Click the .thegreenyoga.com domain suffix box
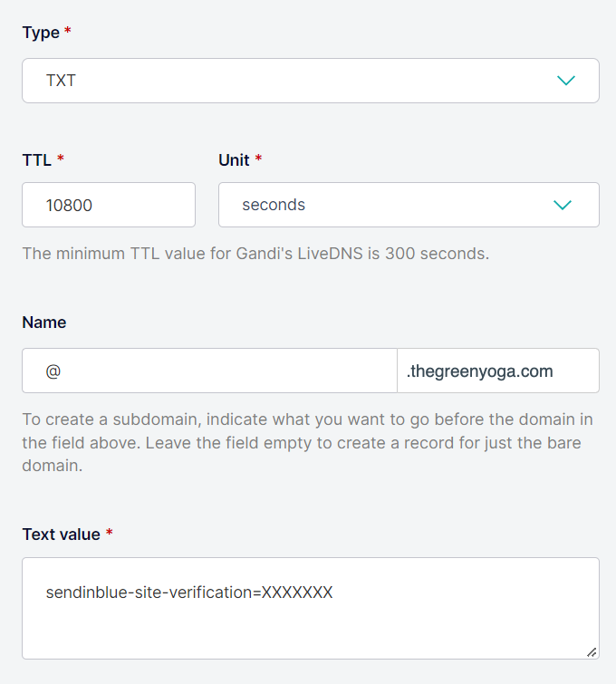616x684 pixels. click(497, 371)
